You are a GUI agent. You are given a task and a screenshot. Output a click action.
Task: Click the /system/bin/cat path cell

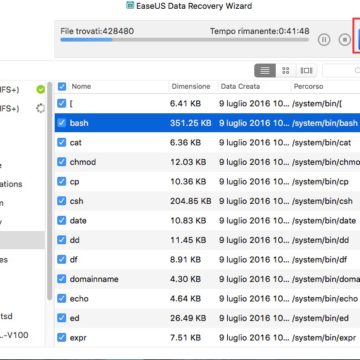tap(321, 143)
